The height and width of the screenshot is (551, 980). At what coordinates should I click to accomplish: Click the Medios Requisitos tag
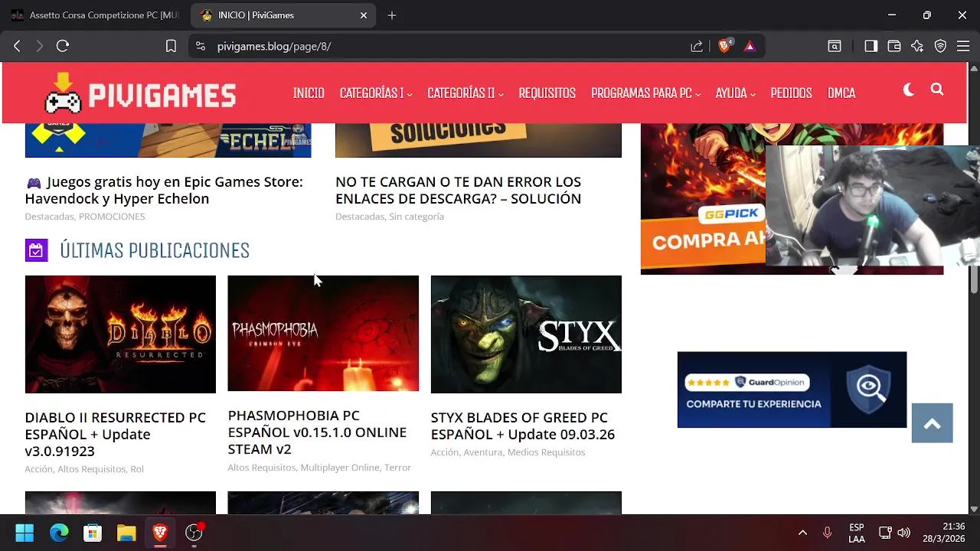tap(546, 452)
